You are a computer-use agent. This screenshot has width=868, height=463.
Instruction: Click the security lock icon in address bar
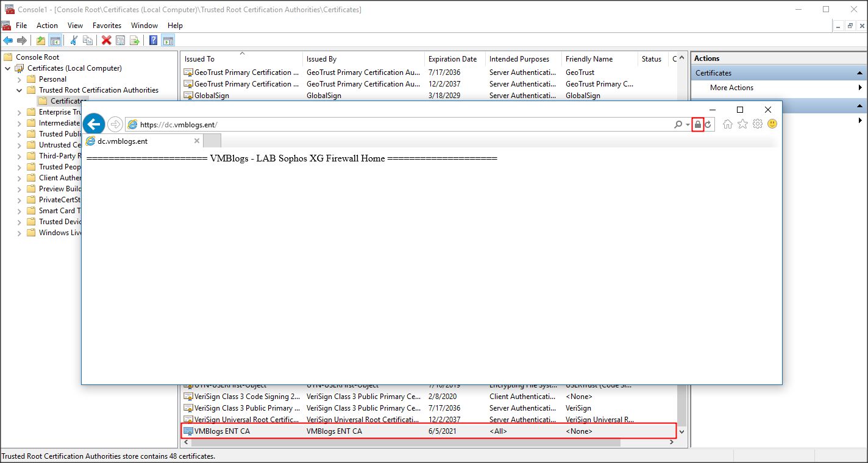coord(698,124)
